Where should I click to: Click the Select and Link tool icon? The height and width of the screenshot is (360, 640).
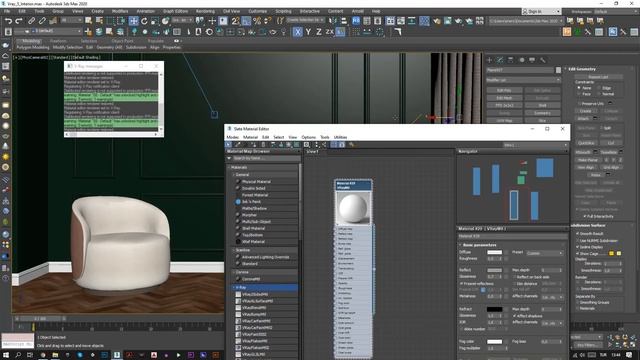click(31, 21)
